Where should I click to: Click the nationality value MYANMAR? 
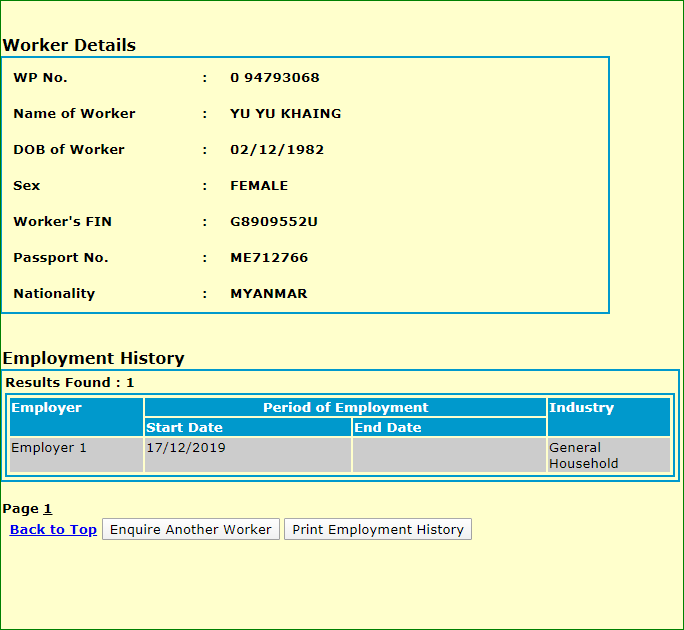268,294
